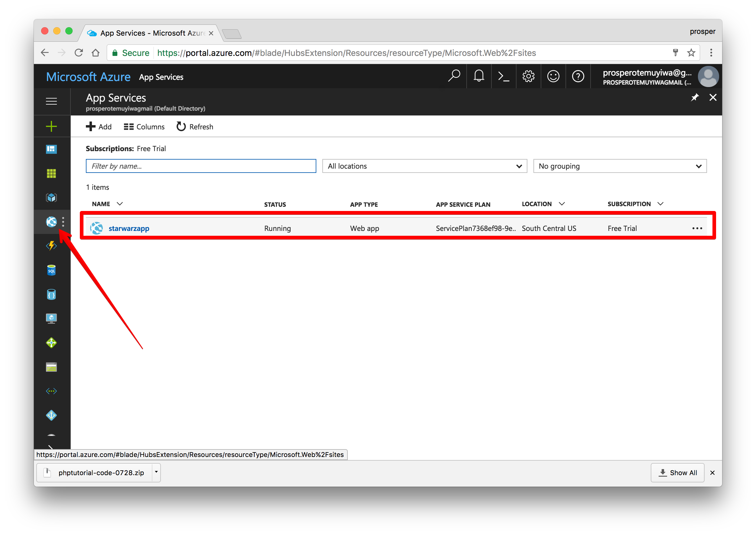
Task: Click the Cloud Shell terminal icon
Action: point(502,76)
